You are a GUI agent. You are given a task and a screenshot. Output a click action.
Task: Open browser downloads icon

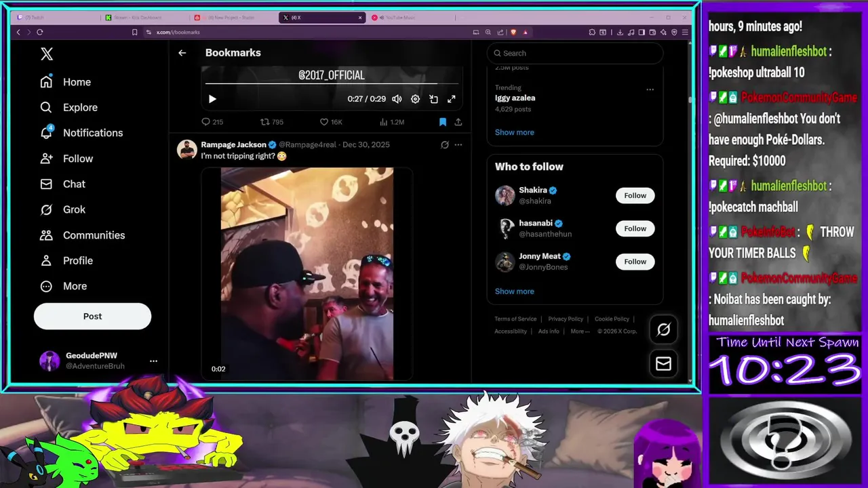click(620, 32)
